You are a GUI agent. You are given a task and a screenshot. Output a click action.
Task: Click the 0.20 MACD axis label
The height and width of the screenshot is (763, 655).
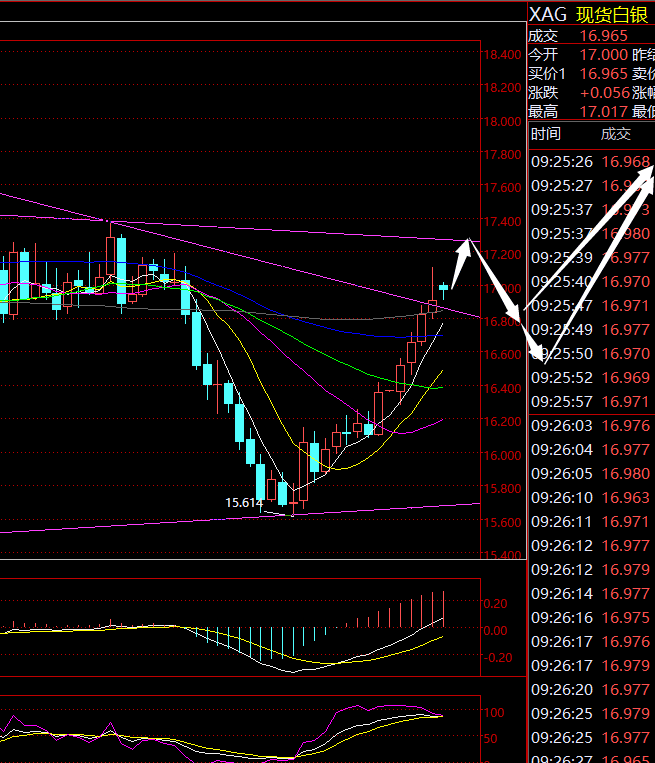[495, 603]
